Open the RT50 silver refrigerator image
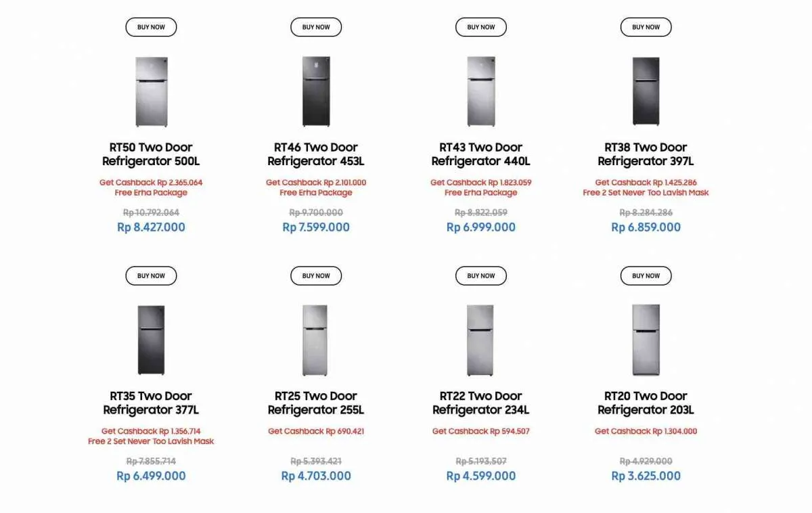Screen dimensions: 812x513 click(151, 91)
